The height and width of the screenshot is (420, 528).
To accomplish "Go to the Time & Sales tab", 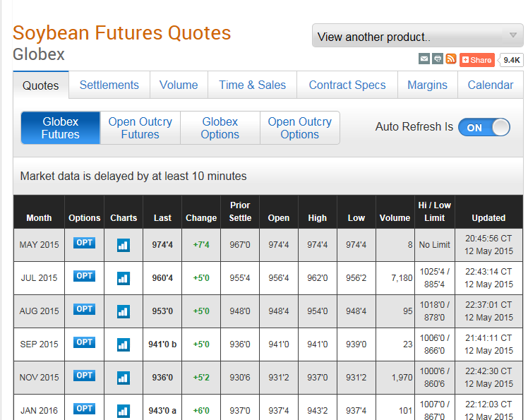I will click(x=252, y=85).
